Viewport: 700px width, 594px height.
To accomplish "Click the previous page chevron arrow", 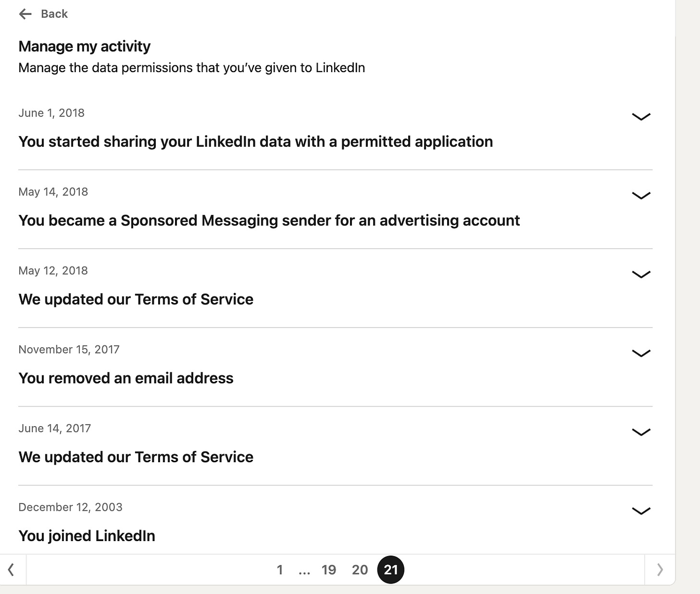I will pyautogui.click(x=11, y=570).
